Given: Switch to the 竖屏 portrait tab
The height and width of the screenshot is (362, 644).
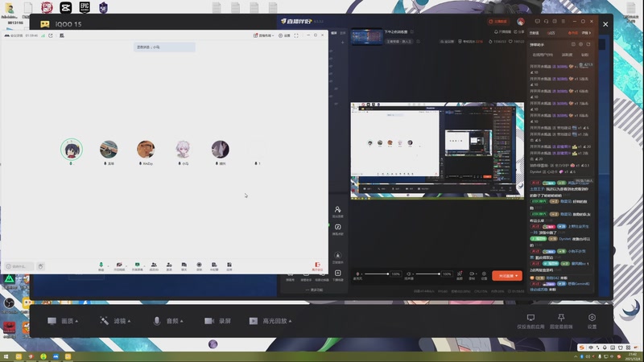Looking at the screenshot, I should (343, 33).
